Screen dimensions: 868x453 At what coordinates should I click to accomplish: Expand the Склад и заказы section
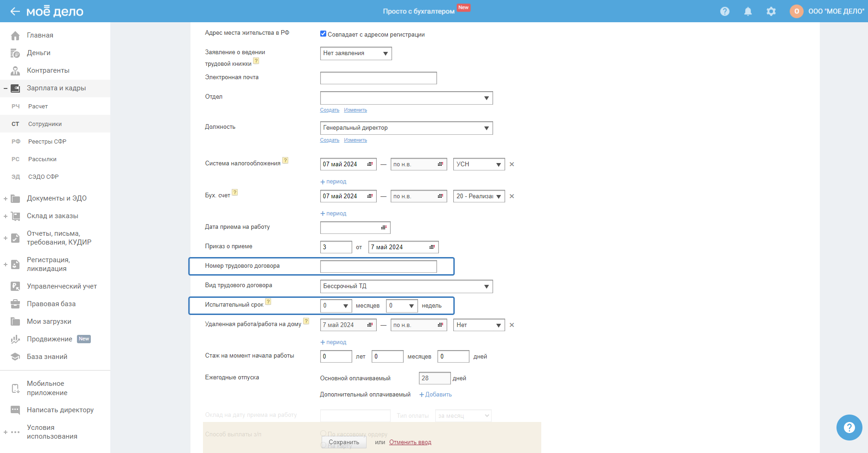click(6, 216)
